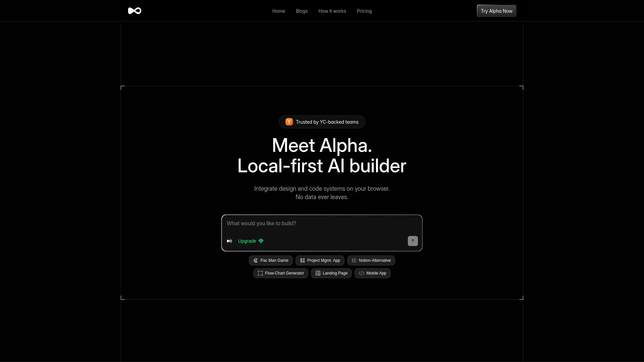644x362 pixels.
Task: Click the kanban icon on Project Mgmt. App
Action: pyautogui.click(x=302, y=260)
